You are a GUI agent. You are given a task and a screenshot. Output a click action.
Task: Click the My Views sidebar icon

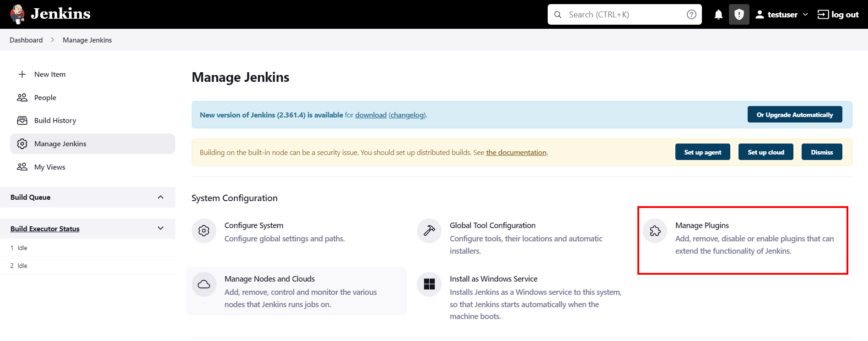tap(22, 167)
